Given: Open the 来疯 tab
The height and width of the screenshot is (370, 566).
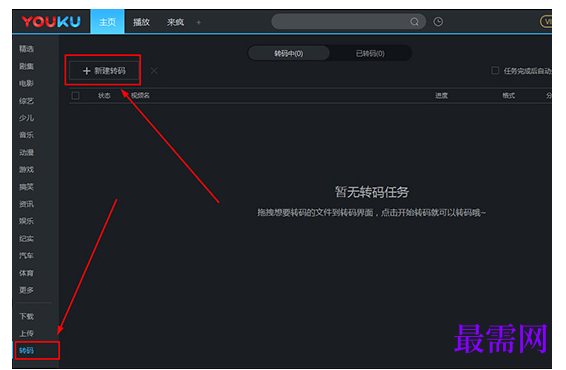Looking at the screenshot, I should tap(175, 22).
